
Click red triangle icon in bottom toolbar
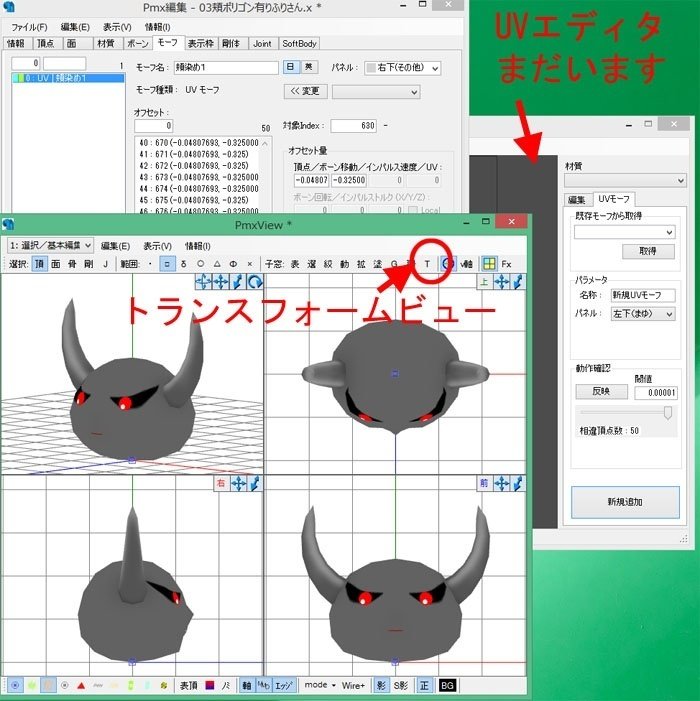[x=81, y=685]
